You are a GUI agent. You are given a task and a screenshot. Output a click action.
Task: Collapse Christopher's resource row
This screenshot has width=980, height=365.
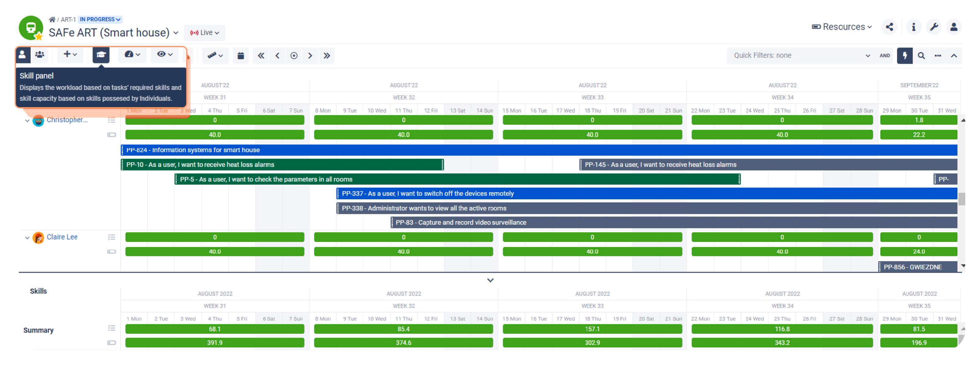(x=27, y=121)
